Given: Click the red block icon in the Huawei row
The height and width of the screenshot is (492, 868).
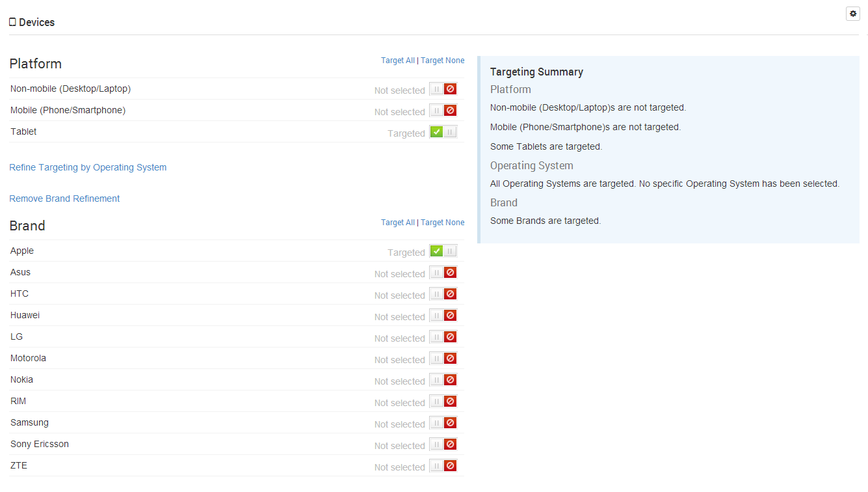Looking at the screenshot, I should 450,316.
